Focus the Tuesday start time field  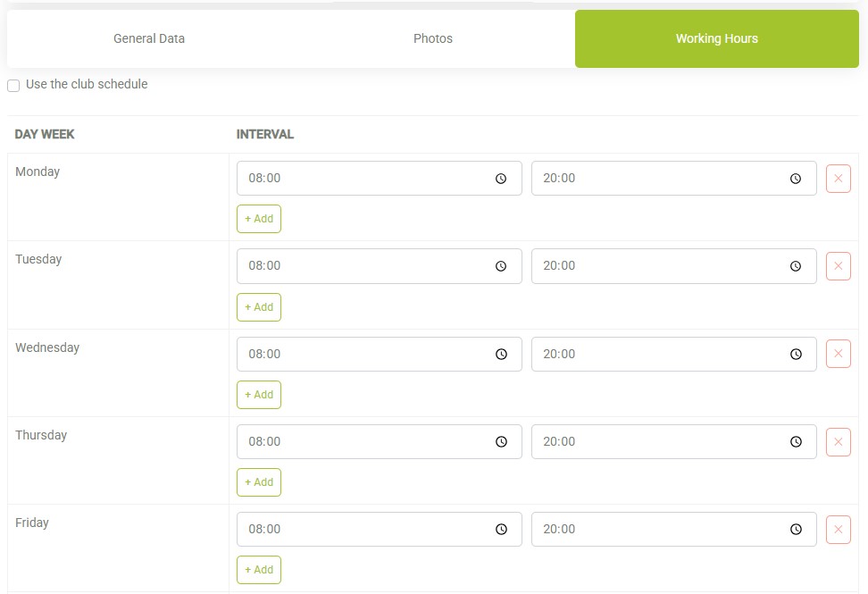click(x=366, y=266)
